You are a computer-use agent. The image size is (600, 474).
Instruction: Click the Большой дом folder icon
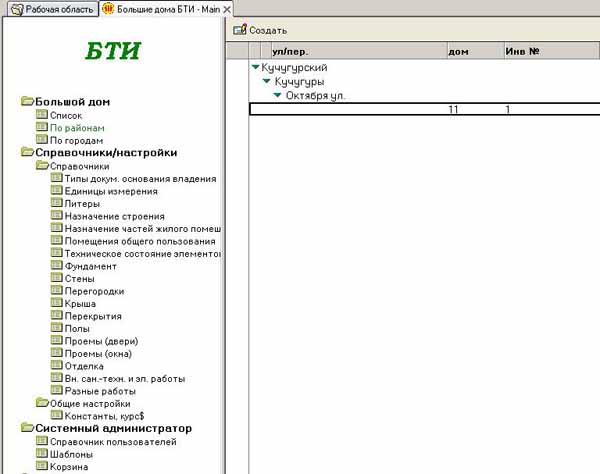point(28,101)
